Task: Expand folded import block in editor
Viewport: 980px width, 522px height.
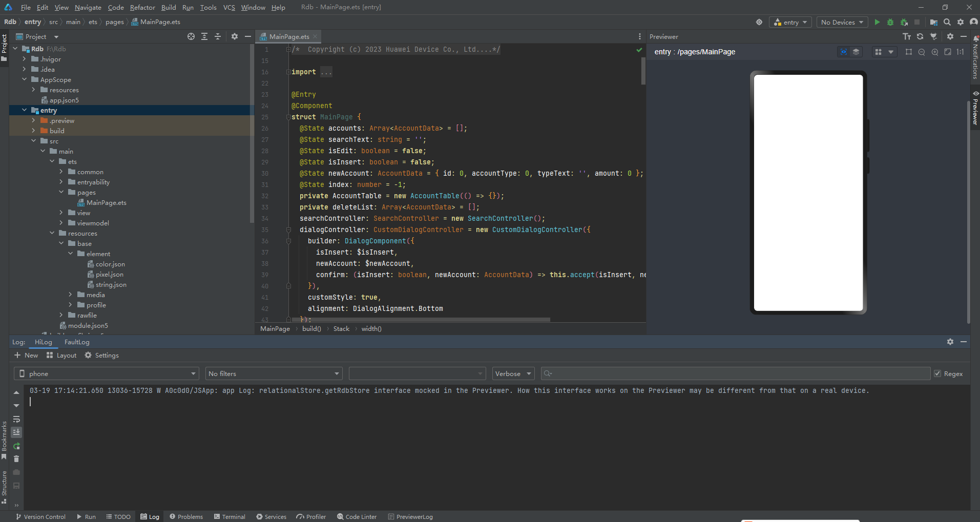Action: click(326, 72)
